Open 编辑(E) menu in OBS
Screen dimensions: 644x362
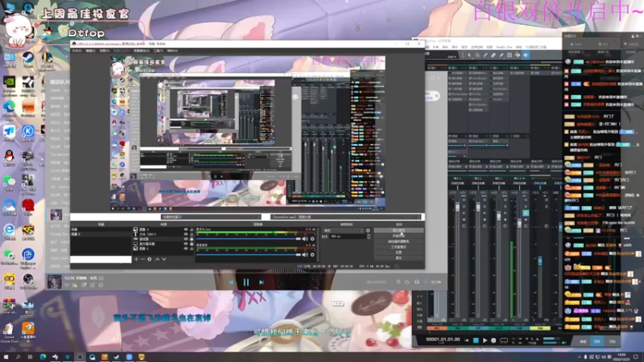coord(90,51)
